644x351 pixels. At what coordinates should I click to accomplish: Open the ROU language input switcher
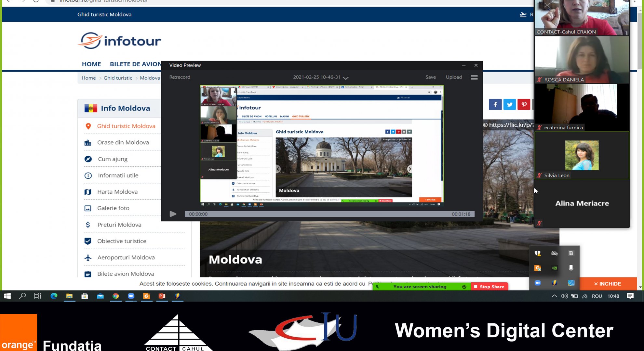point(597,296)
